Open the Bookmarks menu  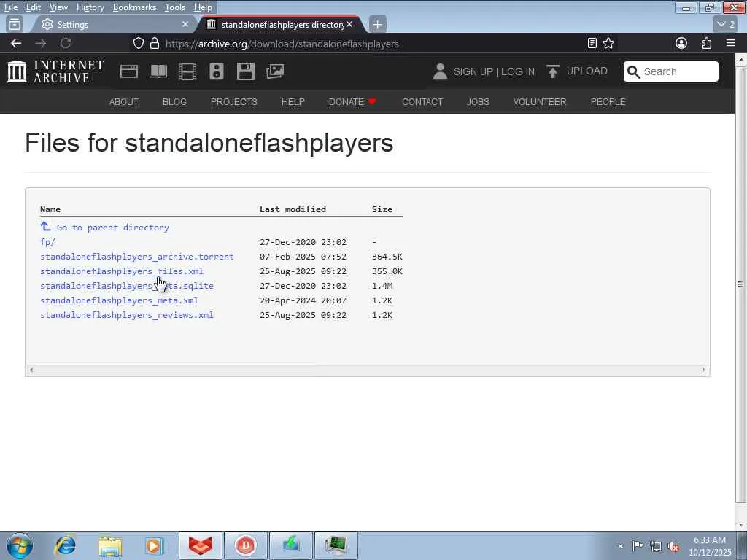point(134,7)
